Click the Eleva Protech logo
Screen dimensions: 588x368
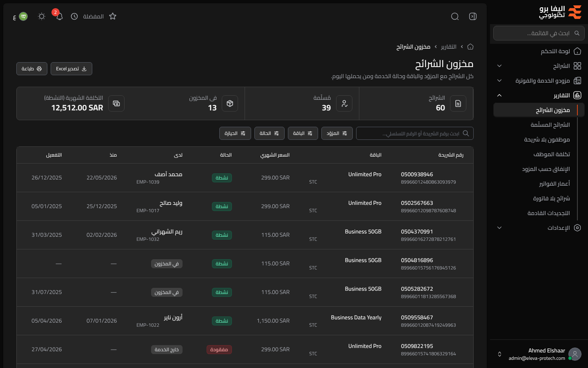coord(560,12)
